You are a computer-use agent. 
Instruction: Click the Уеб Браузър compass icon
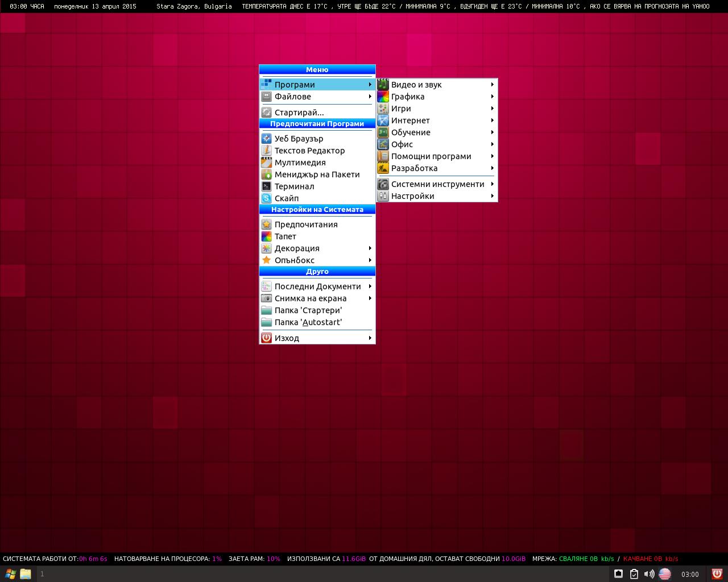point(266,139)
